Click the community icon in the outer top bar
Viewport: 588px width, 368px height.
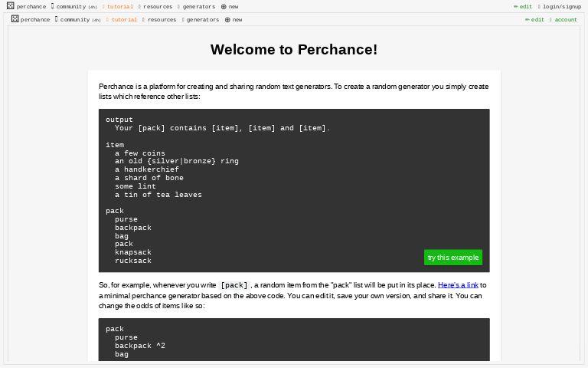point(53,6)
